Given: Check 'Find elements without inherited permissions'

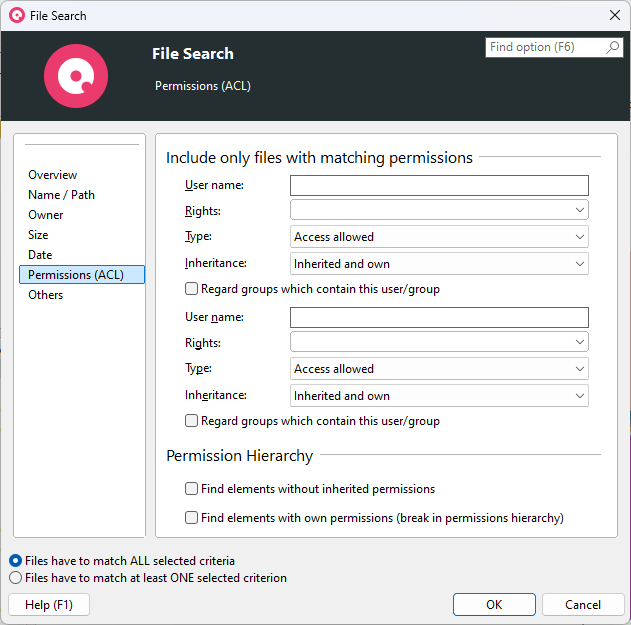Looking at the screenshot, I should 192,489.
